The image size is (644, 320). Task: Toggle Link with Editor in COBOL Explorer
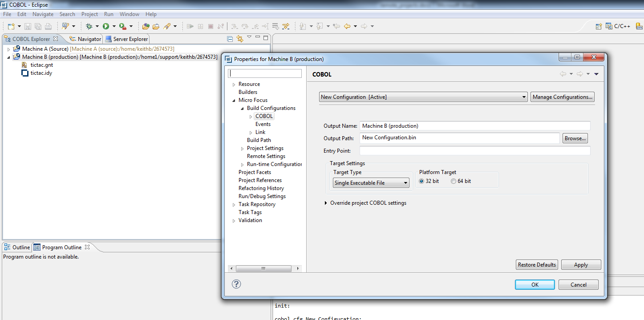pos(240,39)
